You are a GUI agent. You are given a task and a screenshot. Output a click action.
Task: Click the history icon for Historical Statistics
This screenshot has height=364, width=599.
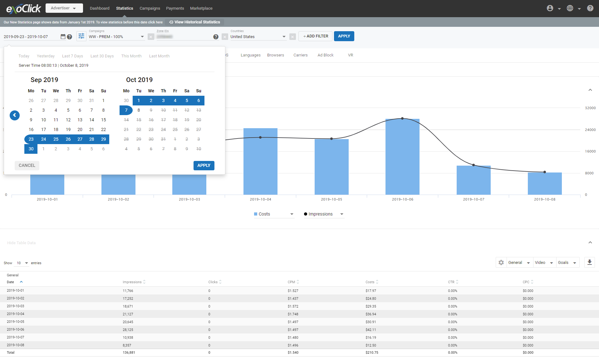[171, 22]
